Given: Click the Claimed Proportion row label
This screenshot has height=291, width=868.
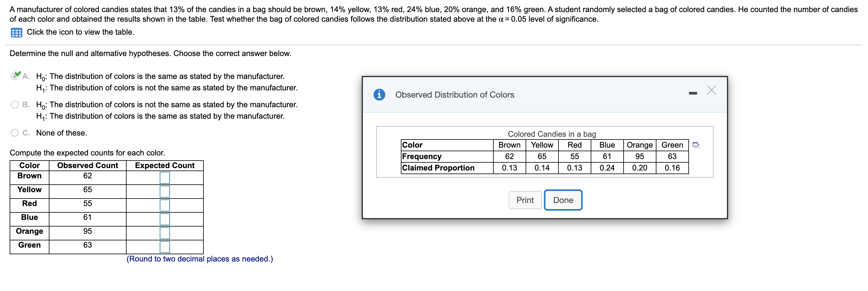Looking at the screenshot, I should (437, 167).
